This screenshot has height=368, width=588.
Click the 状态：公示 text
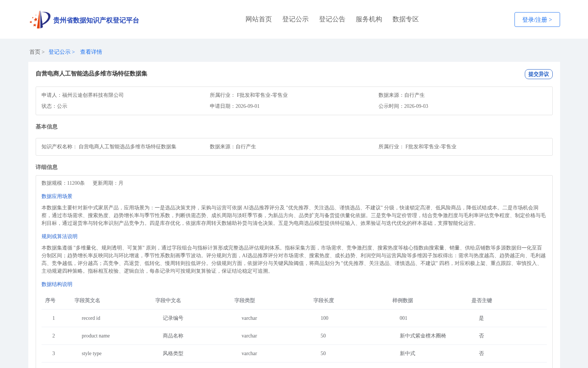click(54, 106)
